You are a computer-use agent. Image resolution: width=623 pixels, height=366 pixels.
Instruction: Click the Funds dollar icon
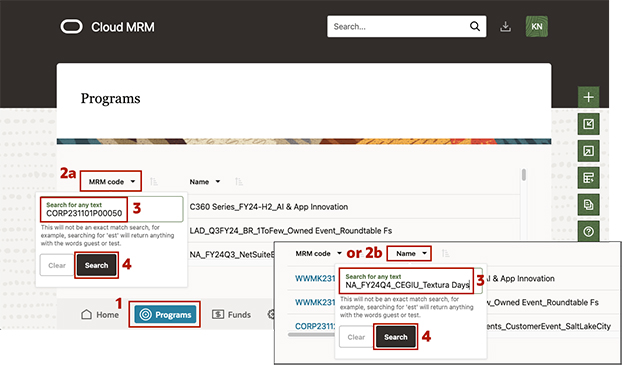[218, 314]
